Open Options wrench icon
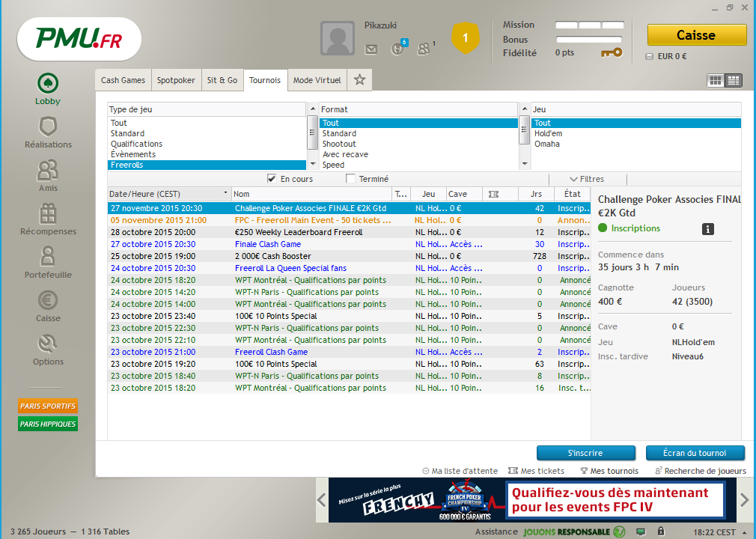This screenshot has width=756, height=539. [x=48, y=344]
